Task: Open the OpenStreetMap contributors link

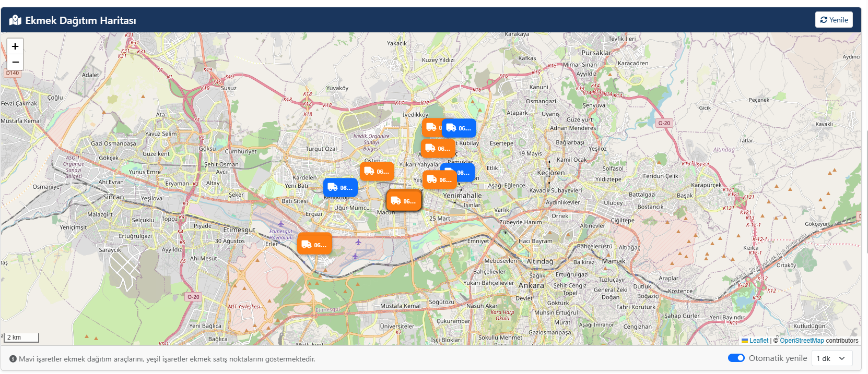Action: [x=801, y=341]
